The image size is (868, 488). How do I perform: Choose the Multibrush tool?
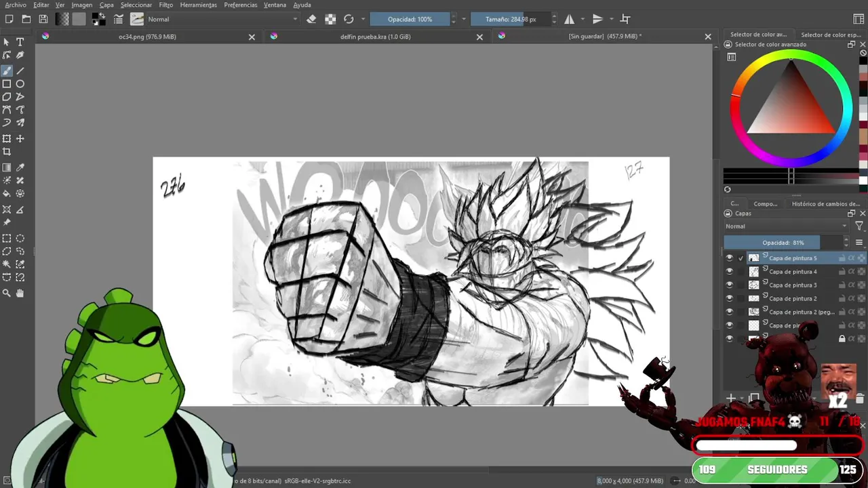point(20,123)
